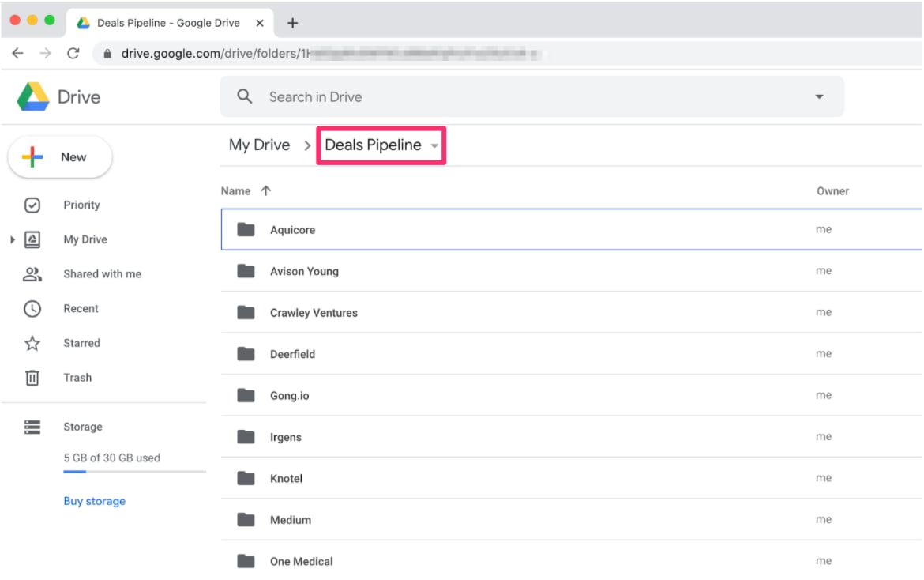Open Priority in sidebar
Viewport: 924px width, 580px height.
pyautogui.click(x=81, y=205)
